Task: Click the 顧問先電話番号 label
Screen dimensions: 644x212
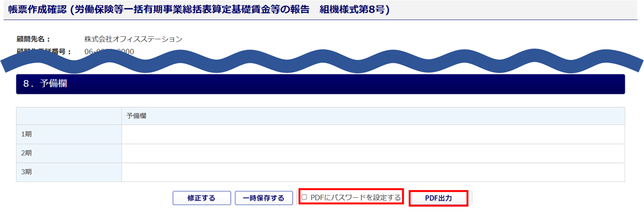Action: (x=44, y=52)
